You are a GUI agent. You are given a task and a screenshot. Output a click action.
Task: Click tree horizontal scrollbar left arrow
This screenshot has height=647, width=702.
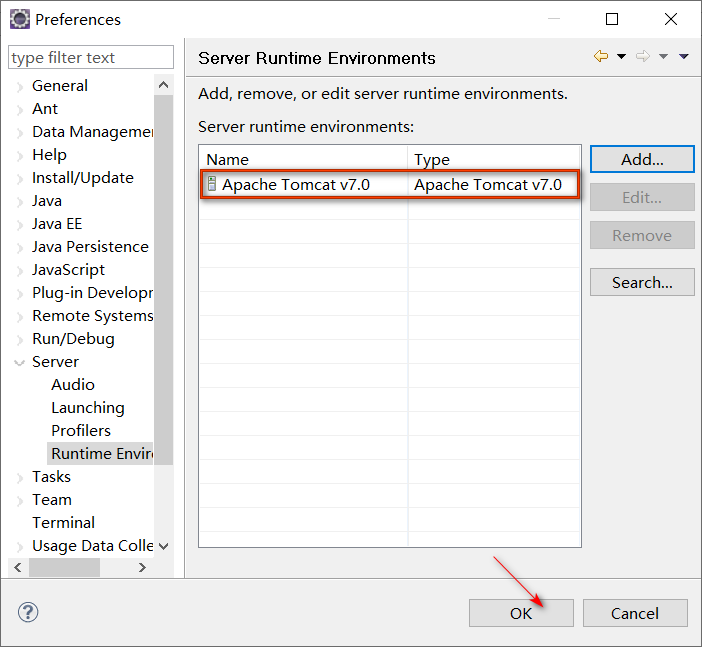pyautogui.click(x=18, y=567)
